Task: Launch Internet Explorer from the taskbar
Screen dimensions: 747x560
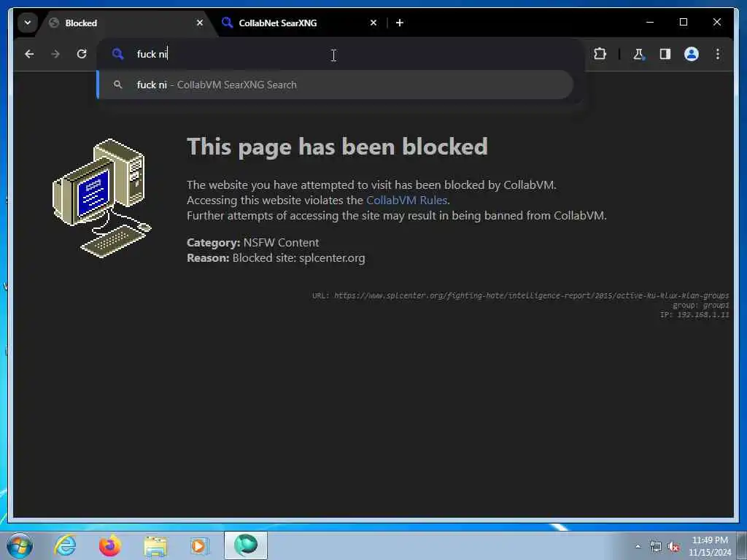Action: click(x=65, y=545)
